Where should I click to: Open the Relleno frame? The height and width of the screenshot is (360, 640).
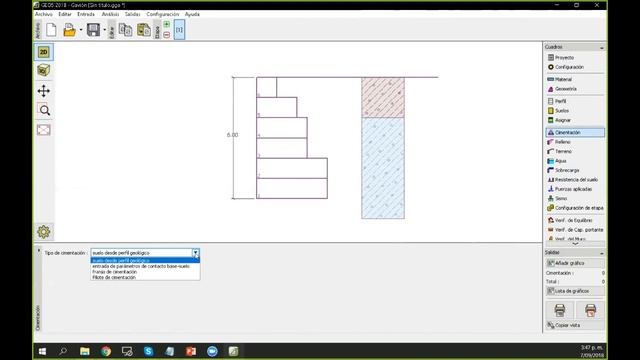point(575,142)
